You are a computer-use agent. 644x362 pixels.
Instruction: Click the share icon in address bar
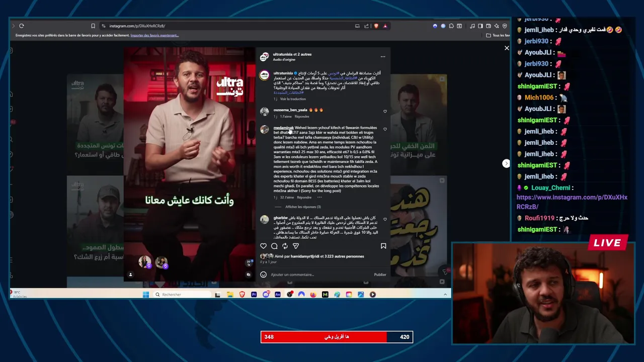367,26
